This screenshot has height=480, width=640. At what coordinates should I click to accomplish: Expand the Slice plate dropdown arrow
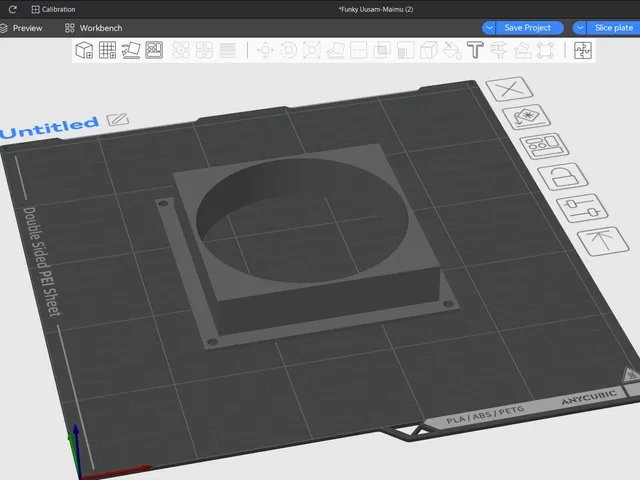tap(580, 28)
